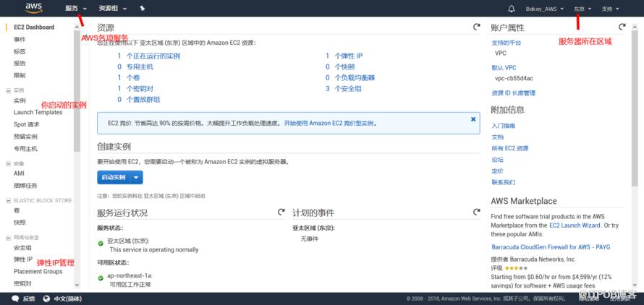Open the AWS logo home link
Screen dimensions: 644x305
point(34,8)
